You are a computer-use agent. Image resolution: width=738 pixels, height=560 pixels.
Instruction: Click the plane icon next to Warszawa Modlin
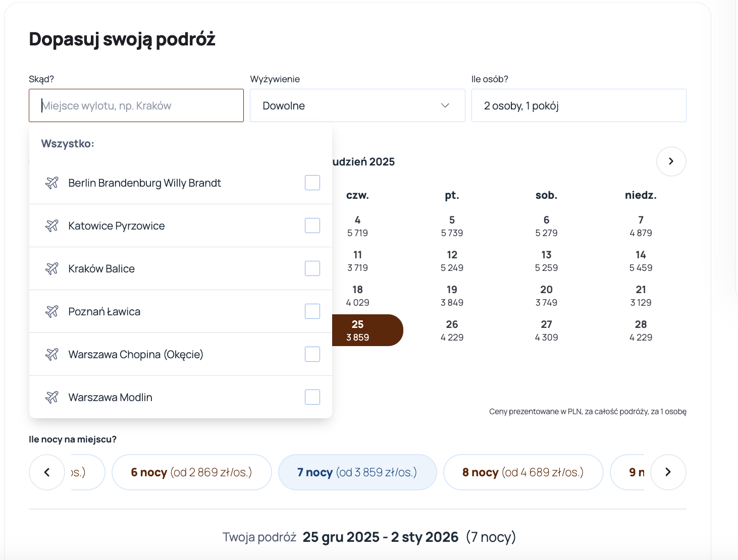[52, 397]
